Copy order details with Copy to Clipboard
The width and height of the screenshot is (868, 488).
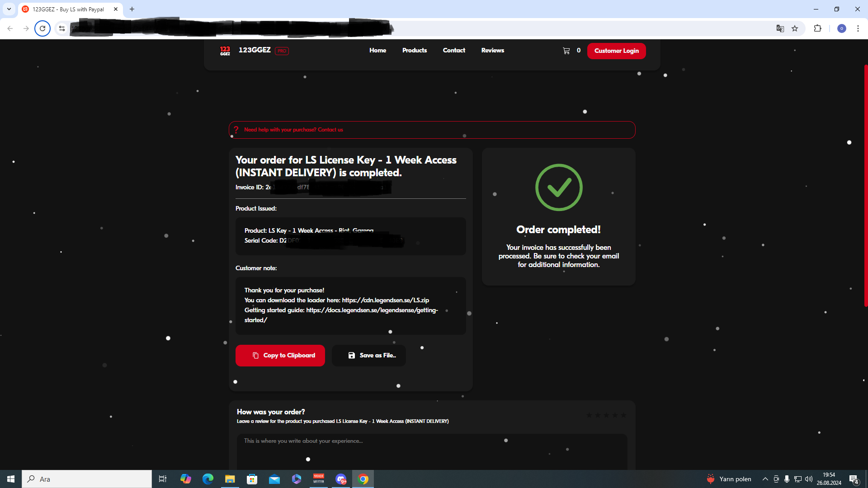280,356
